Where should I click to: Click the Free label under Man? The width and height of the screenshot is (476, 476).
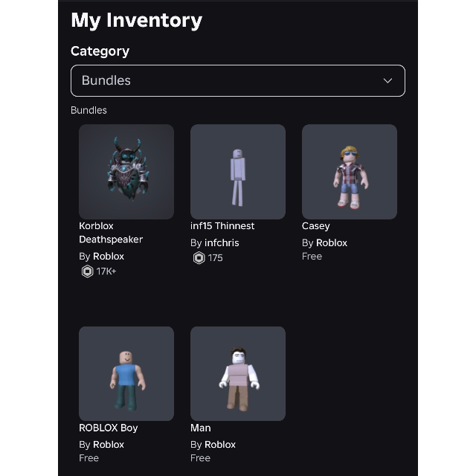pos(200,458)
